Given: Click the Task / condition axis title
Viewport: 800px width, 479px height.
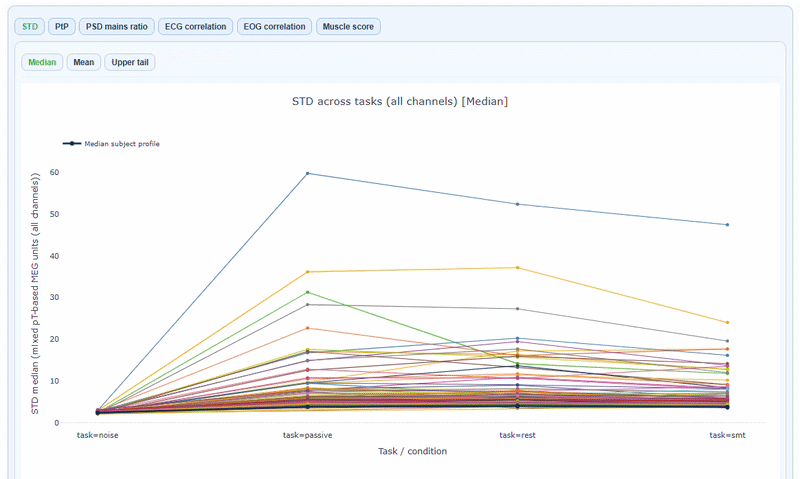Looking at the screenshot, I should tap(412, 451).
